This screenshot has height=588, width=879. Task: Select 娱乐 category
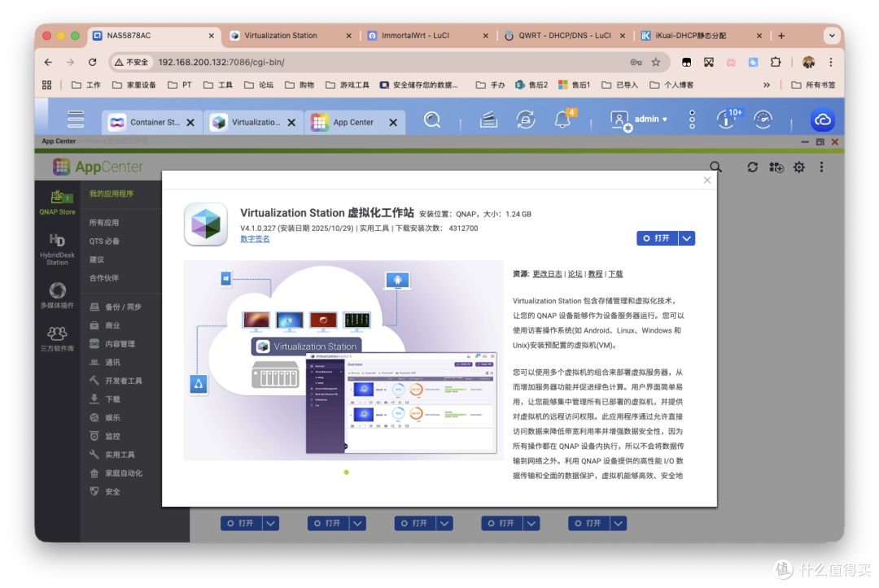coord(105,418)
